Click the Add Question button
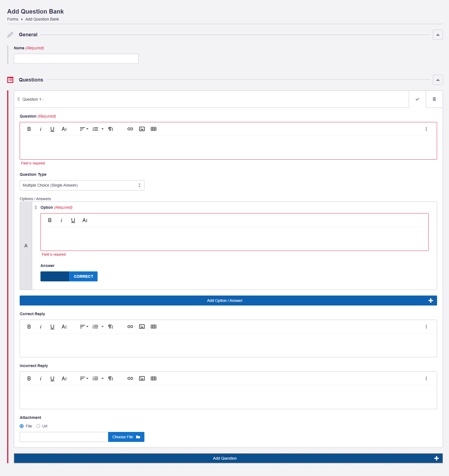Image resolution: width=449 pixels, height=476 pixels. pos(228,458)
